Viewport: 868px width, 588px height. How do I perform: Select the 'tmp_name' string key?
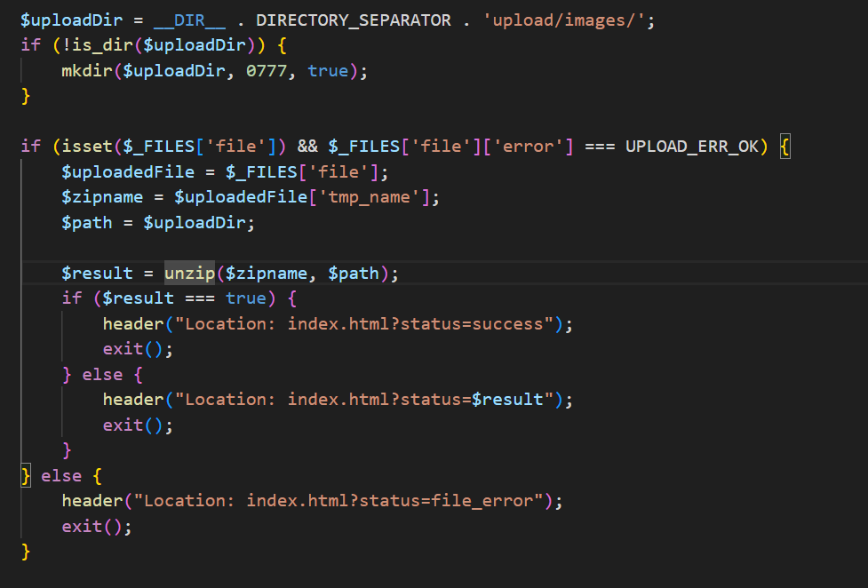pos(369,197)
